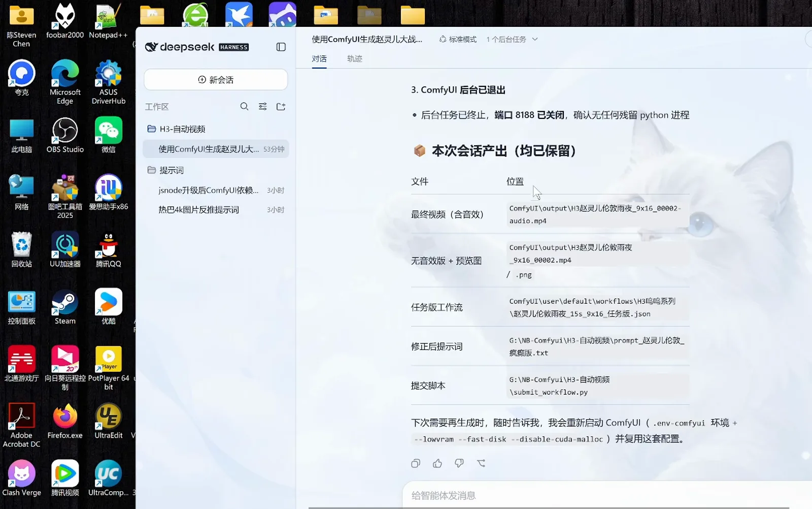Toggle 标准模式 mode selector

(x=458, y=39)
